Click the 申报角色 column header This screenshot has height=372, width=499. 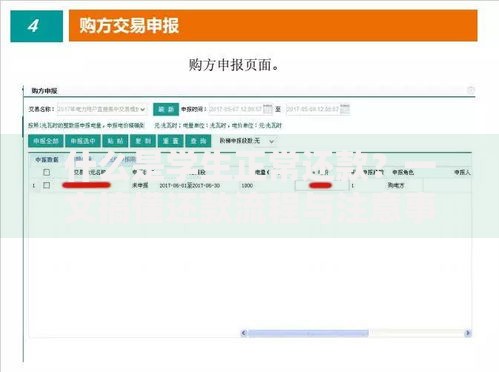(x=403, y=172)
